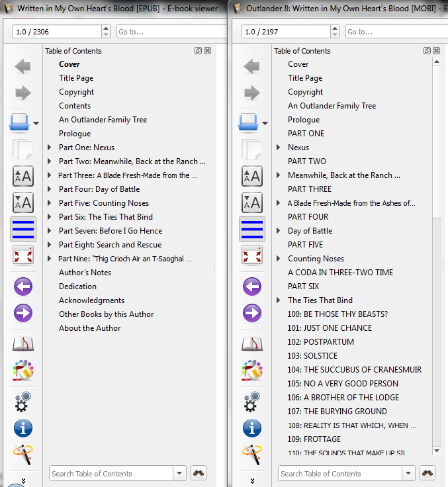Toggle Table of Contents button in EPUB viewer
The height and width of the screenshot is (487, 448).
(x=23, y=230)
